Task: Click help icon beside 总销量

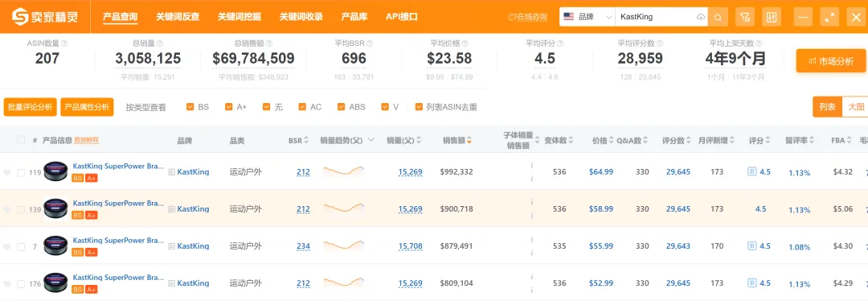Action: coord(160,43)
